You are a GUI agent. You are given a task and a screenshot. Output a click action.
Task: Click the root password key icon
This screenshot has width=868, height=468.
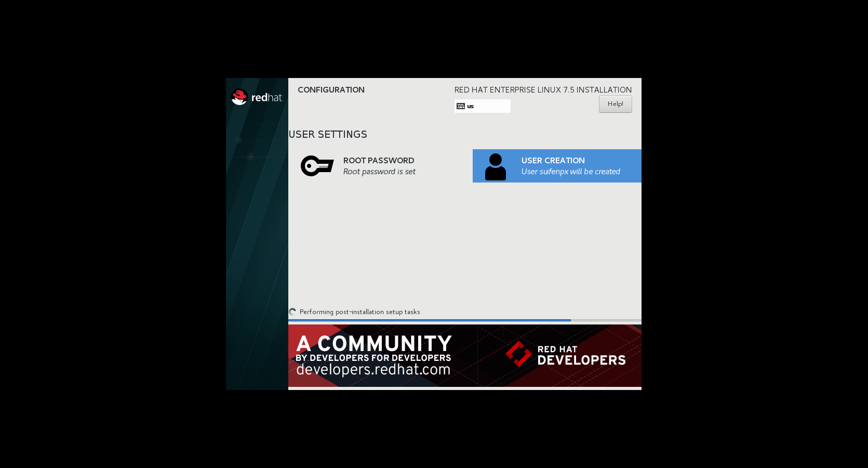(317, 166)
